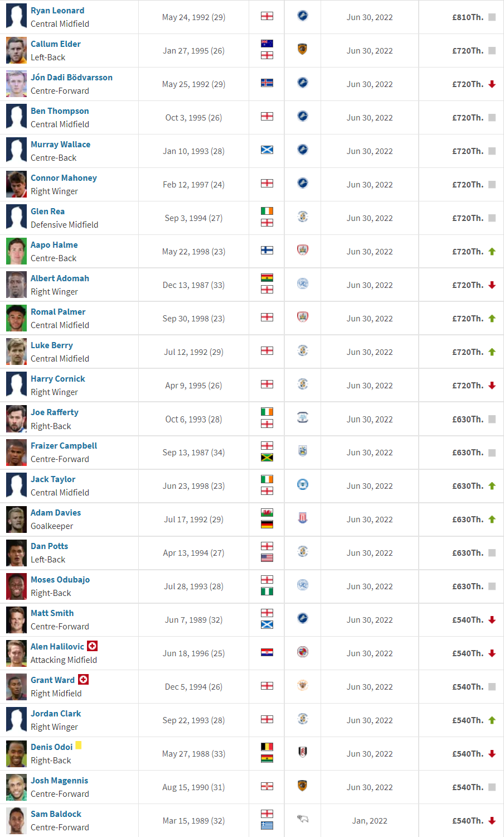This screenshot has height=837, width=504.
Task: Open Ryan Leonard's player profile
Action: click(x=57, y=11)
